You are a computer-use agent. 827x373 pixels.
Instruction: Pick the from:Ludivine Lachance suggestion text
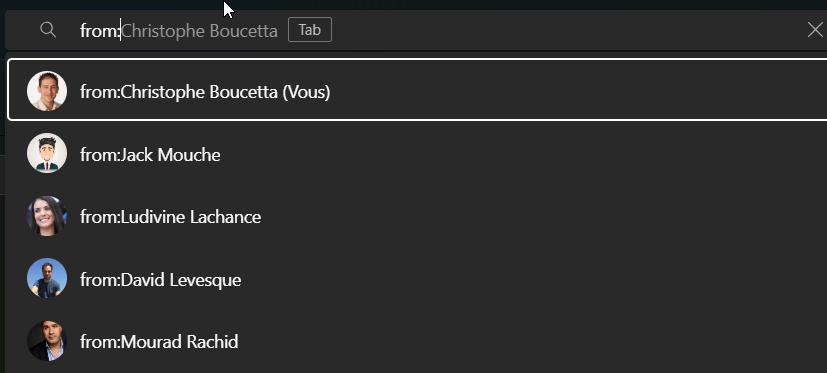point(170,217)
